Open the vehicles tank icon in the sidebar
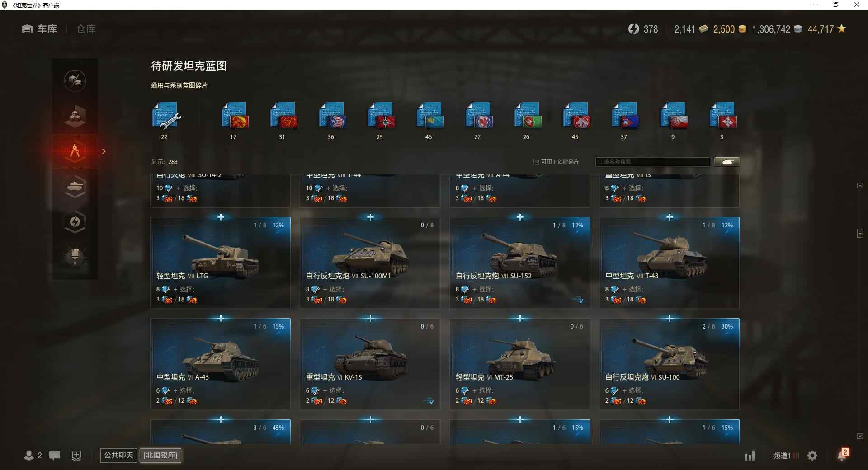 (75, 186)
